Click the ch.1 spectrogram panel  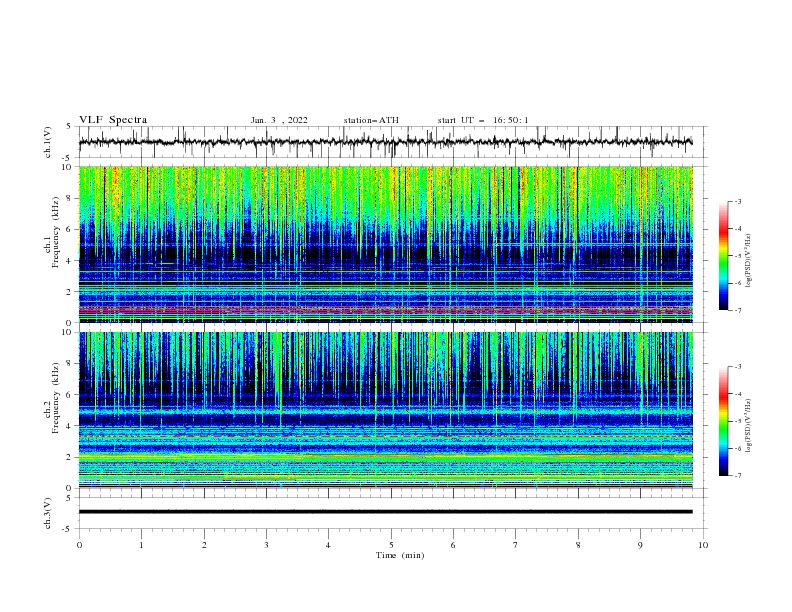386,244
